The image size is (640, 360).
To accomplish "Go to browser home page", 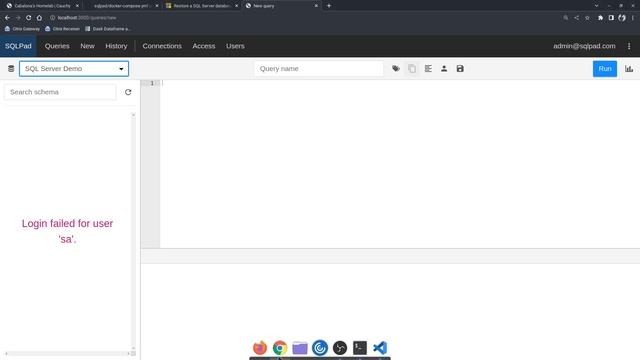I will coord(39,18).
